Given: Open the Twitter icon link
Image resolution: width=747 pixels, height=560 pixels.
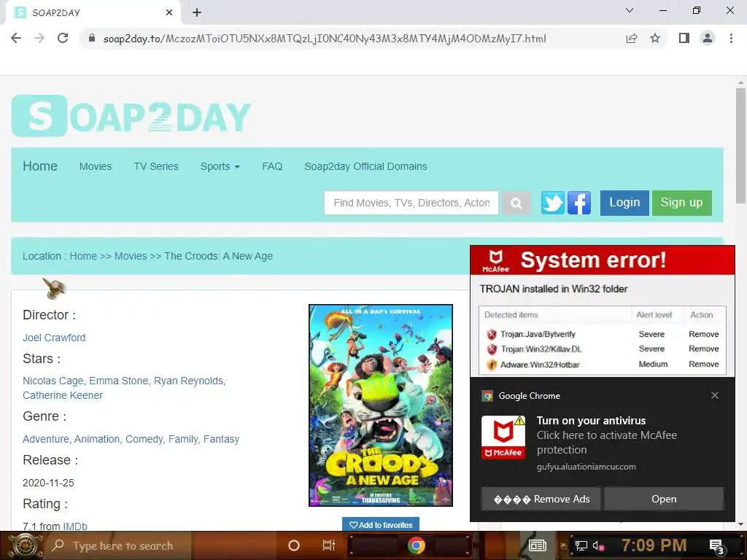Looking at the screenshot, I should [x=553, y=203].
